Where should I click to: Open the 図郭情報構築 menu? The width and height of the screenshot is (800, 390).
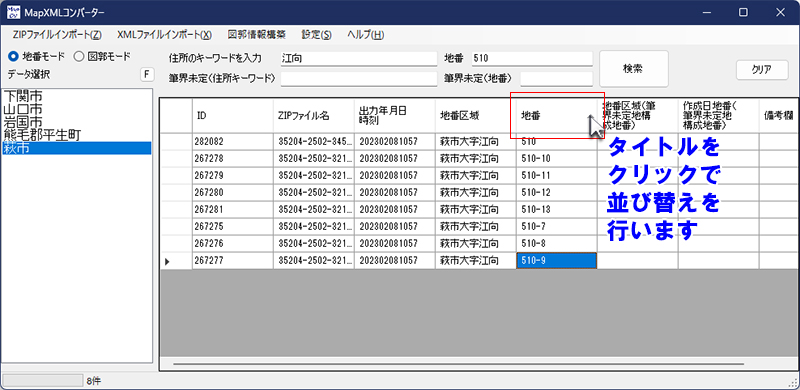[257, 35]
